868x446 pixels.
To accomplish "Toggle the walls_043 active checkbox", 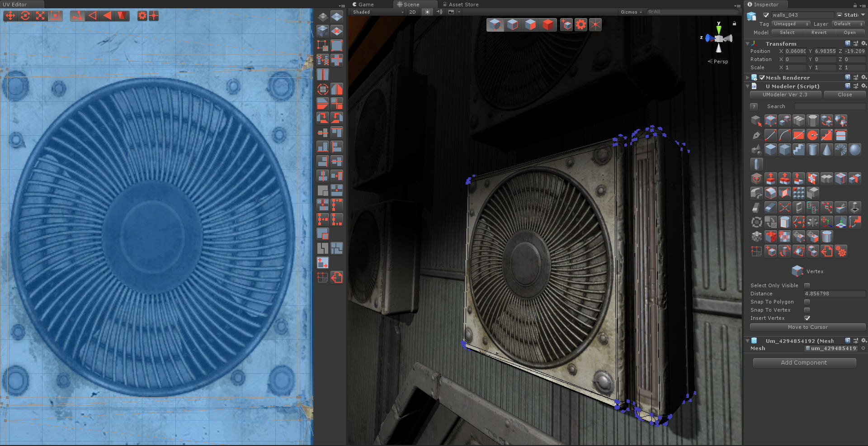I will [x=766, y=15].
